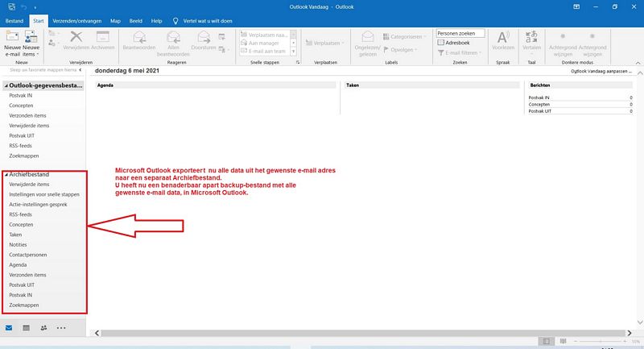This screenshot has height=349, width=644.
Task: Open Categoriseren dropdown
Action: click(x=405, y=36)
